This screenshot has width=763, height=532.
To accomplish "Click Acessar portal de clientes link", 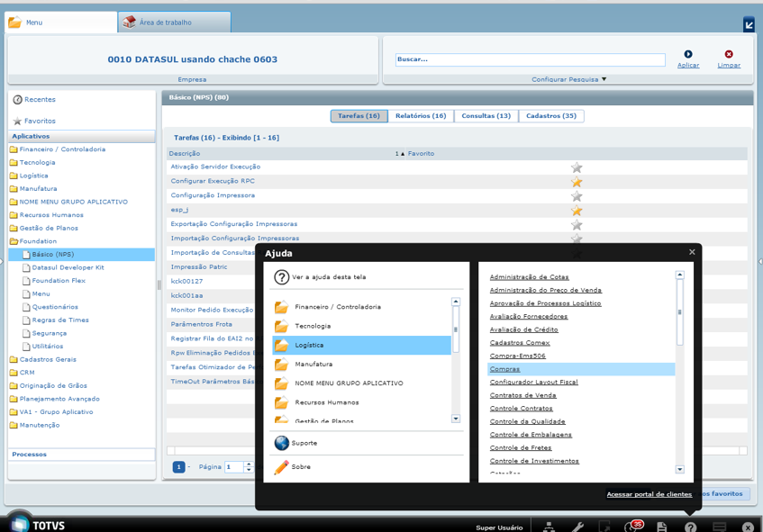I will click(x=649, y=494).
